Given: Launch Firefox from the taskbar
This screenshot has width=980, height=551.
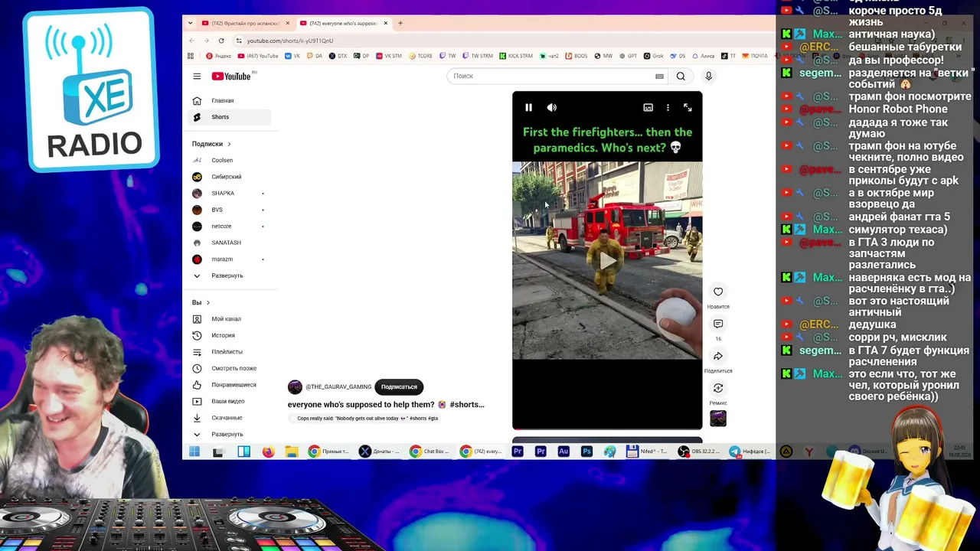Looking at the screenshot, I should point(268,452).
